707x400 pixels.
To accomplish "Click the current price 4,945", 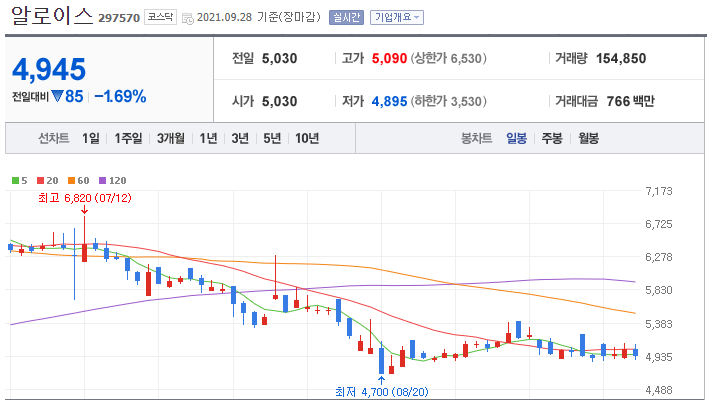I will coord(49,69).
